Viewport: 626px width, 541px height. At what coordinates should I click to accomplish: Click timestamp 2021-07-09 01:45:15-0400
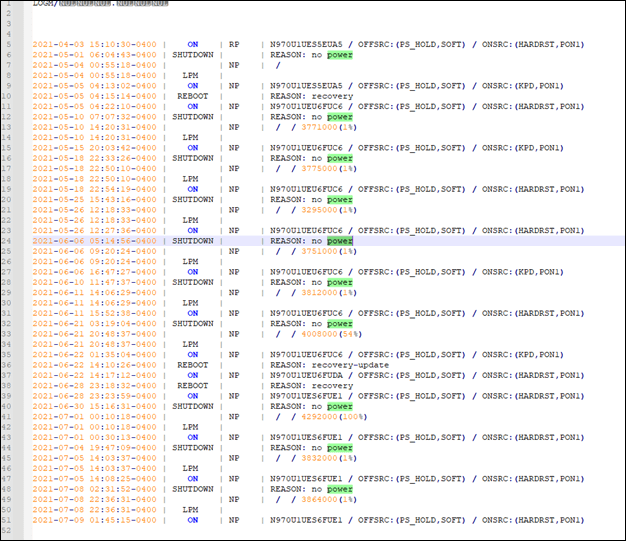[95, 521]
